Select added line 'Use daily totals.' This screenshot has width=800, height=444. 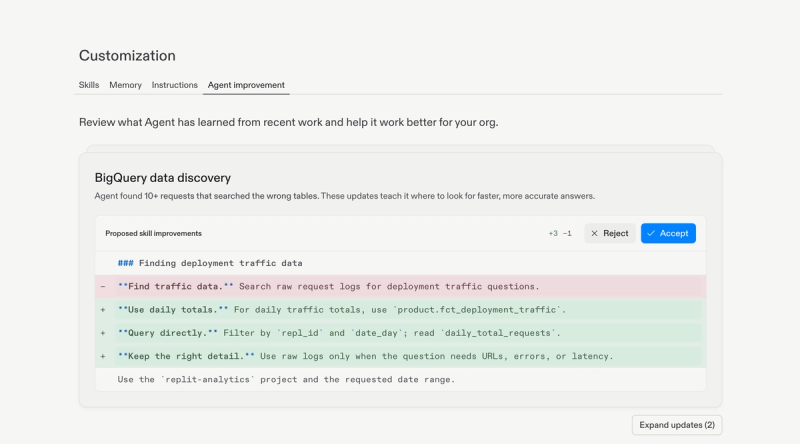(x=401, y=310)
